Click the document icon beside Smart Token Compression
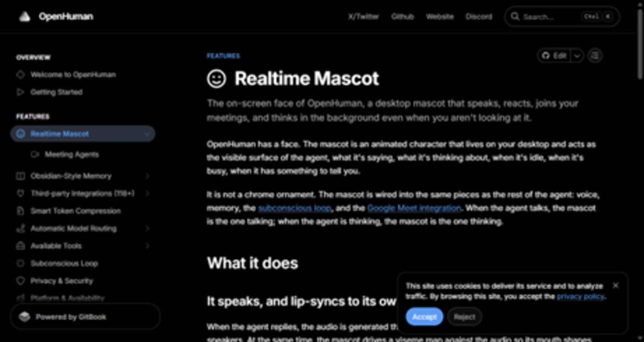Screen dimensions: 644x342 point(20,211)
